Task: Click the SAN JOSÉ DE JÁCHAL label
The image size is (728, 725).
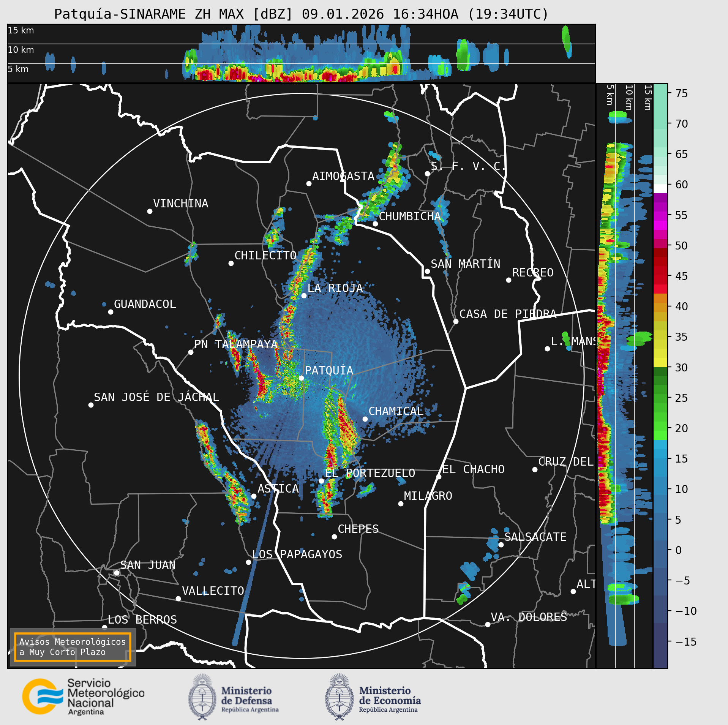Action: (156, 397)
